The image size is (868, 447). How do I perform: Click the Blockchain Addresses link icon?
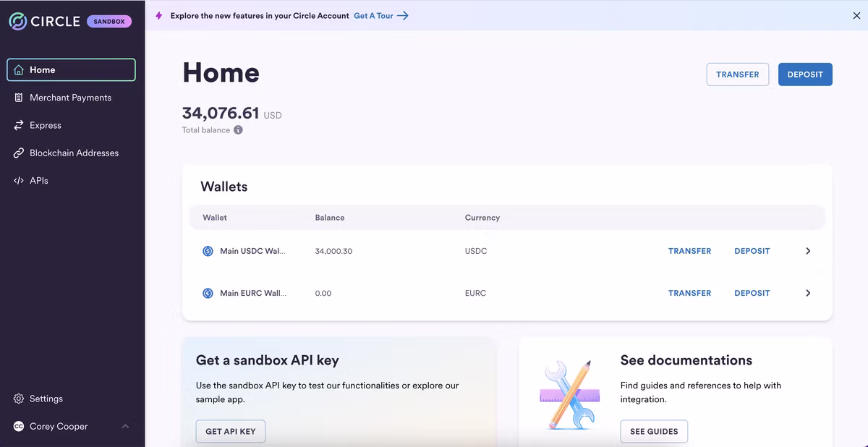19,153
